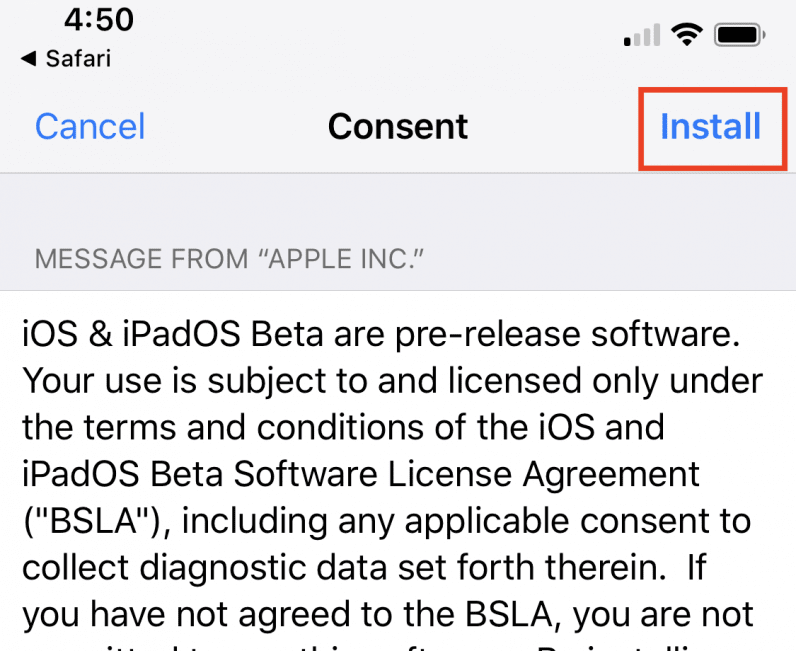Tap the Wi-Fi status icon

click(x=686, y=35)
